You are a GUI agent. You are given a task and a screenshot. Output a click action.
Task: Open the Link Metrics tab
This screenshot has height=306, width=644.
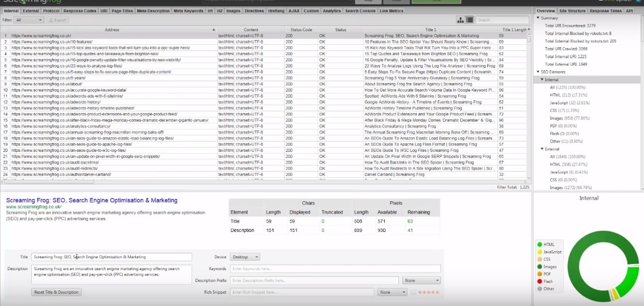(391, 11)
